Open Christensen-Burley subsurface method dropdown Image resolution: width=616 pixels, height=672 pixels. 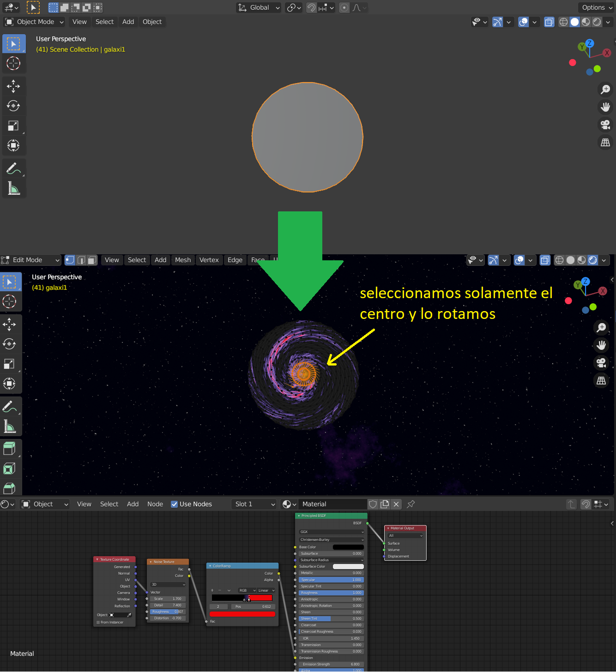[332, 540]
